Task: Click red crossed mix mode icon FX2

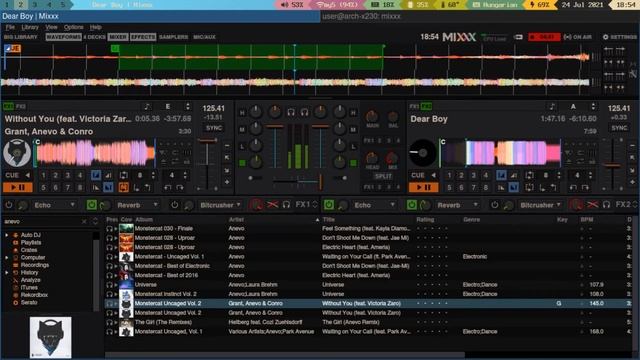Action: tap(592, 204)
